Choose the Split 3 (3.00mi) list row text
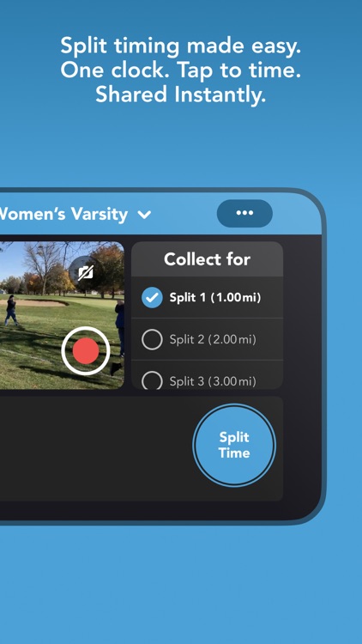The height and width of the screenshot is (644, 362). [x=213, y=381]
